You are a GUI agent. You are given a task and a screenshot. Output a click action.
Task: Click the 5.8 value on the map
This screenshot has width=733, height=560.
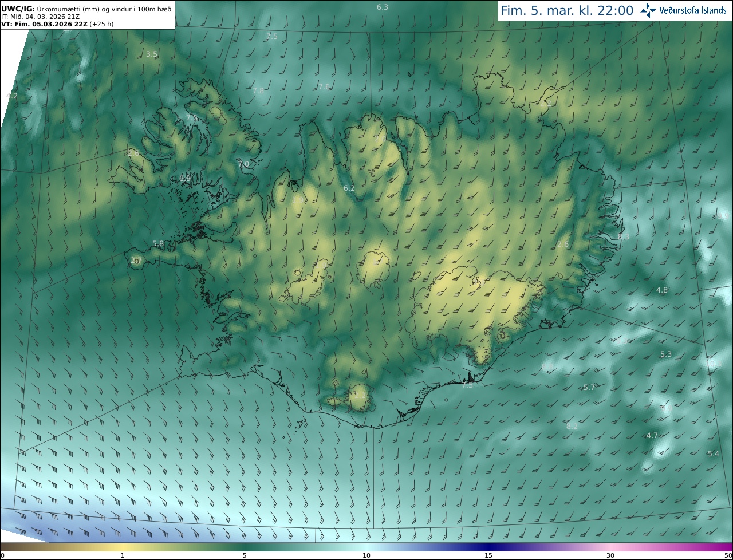[x=158, y=244]
